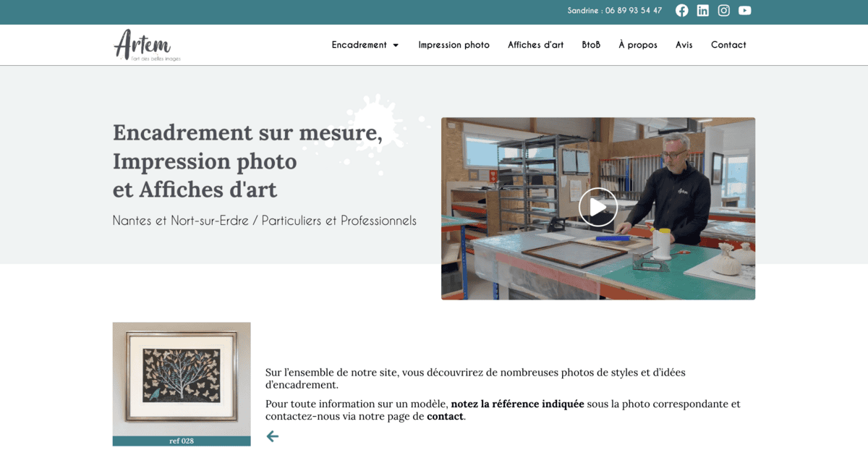Open the framed butterfly tree photo
Image resolution: width=868 pixels, height=458 pixels.
pos(182,378)
